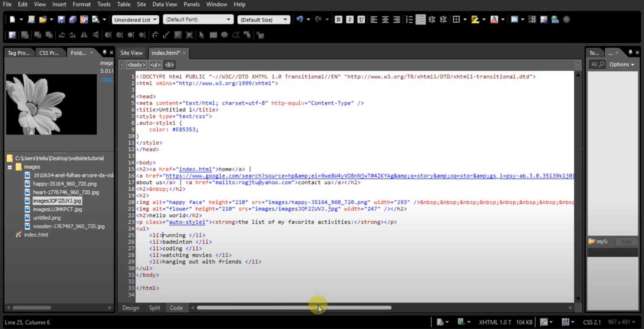This screenshot has width=644, height=329.
Task: Click the flower image preview thumbnail
Action: (51, 104)
